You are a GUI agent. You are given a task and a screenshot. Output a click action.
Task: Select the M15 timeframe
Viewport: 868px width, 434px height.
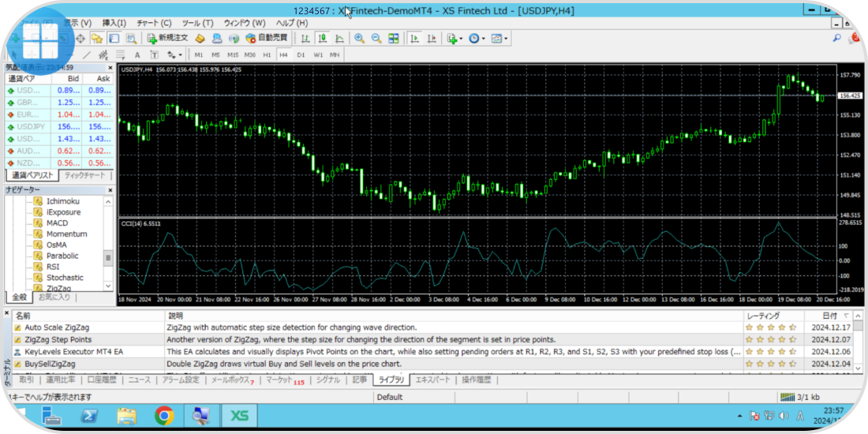click(x=233, y=54)
